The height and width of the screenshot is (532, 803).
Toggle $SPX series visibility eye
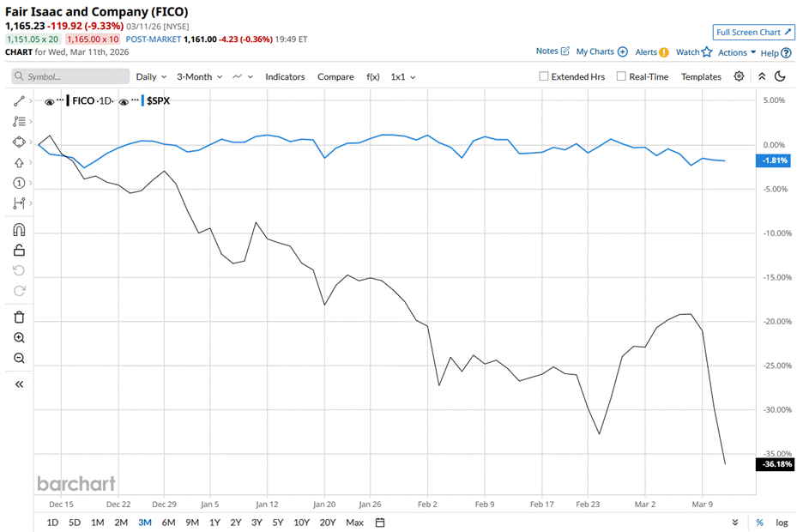[x=124, y=102]
